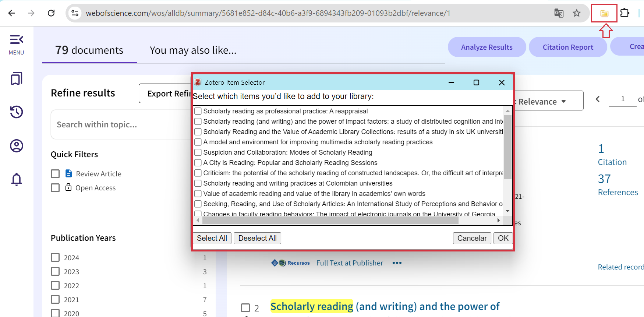Image resolution: width=644 pixels, height=317 pixels.
Task: Open marked list bookmark icon in sidebar
Action: (x=17, y=78)
